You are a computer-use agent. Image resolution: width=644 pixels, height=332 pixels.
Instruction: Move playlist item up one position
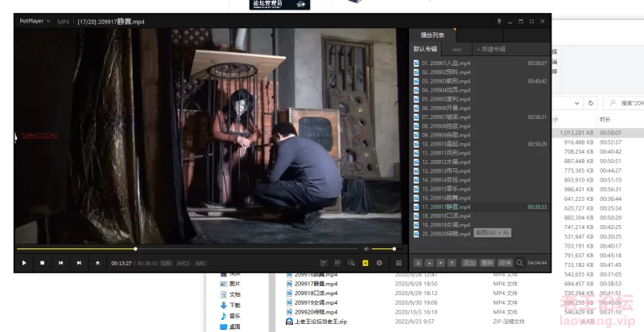coord(429,263)
